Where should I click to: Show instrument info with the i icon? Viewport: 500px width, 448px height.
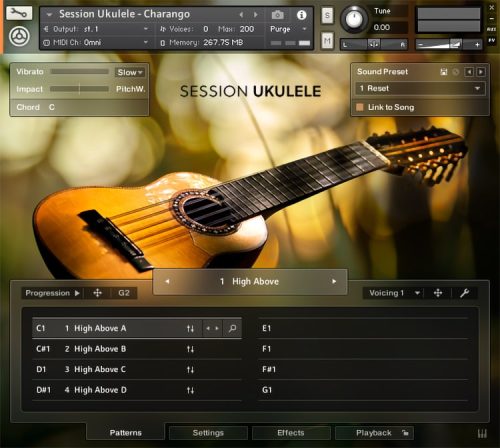click(x=301, y=15)
